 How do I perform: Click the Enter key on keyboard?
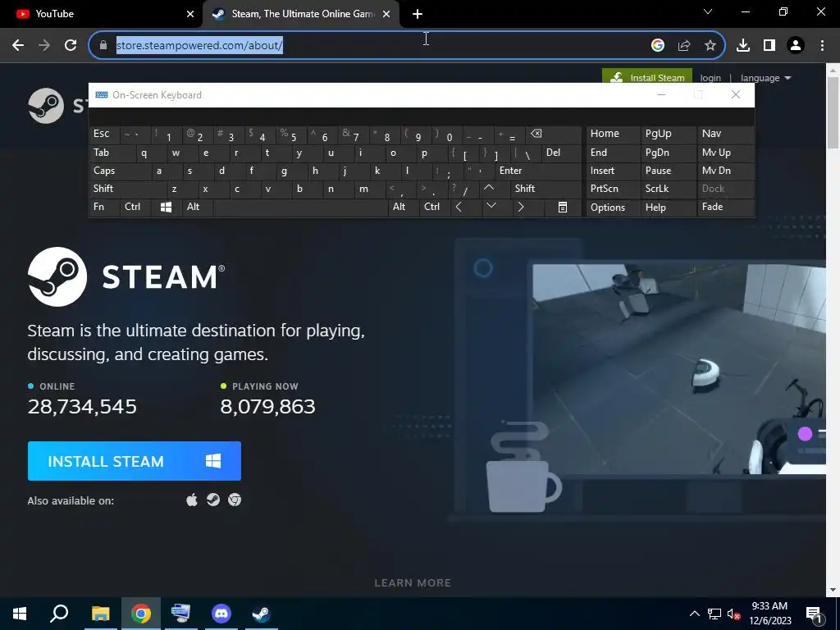pos(538,171)
